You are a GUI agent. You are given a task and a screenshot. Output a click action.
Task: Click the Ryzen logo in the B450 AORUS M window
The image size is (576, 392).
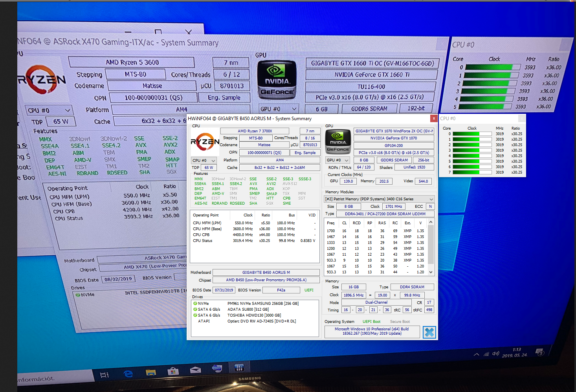(x=205, y=142)
